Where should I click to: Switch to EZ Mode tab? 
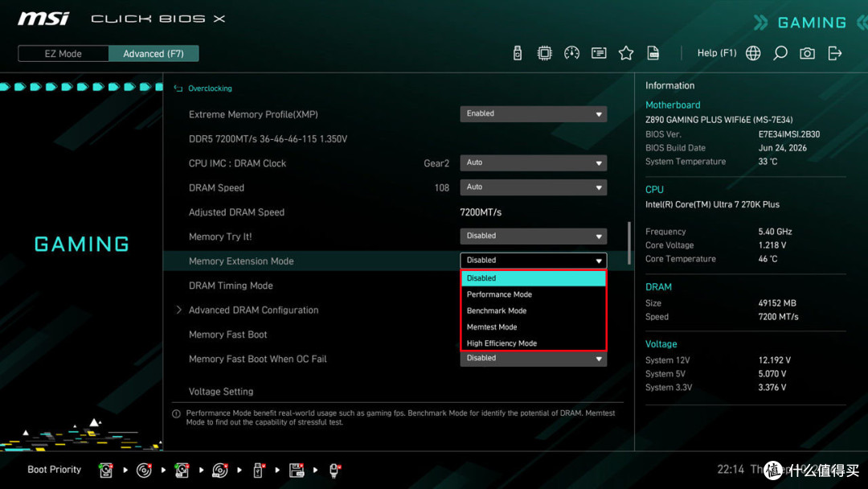pos(63,54)
